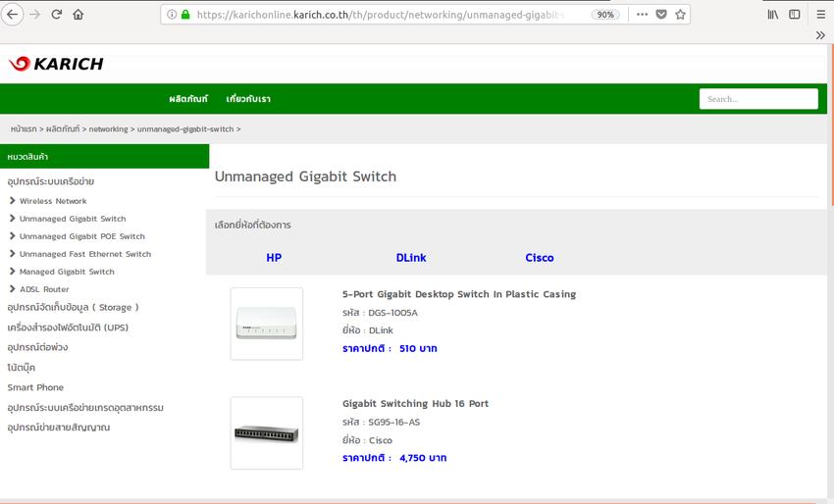Show site information via the info icon
The image size is (834, 504).
(x=172, y=15)
